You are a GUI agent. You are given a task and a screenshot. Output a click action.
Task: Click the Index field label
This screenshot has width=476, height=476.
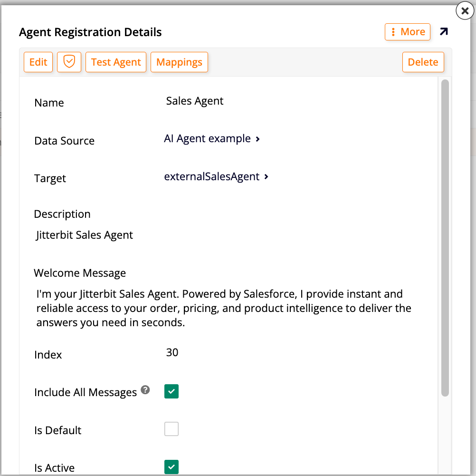48,355
